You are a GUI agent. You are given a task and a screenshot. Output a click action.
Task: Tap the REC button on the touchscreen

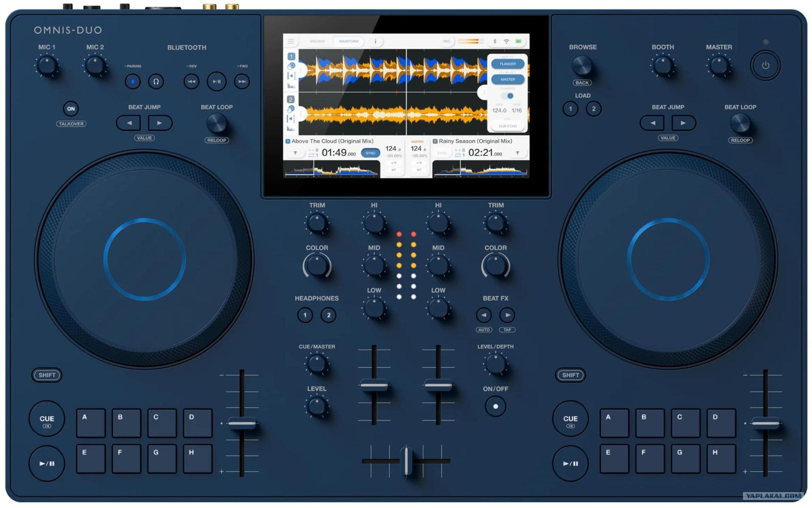tap(446, 41)
